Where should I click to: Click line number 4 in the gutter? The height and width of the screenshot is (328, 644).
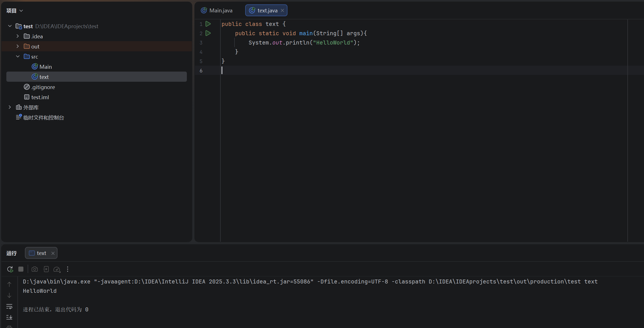pos(201,52)
